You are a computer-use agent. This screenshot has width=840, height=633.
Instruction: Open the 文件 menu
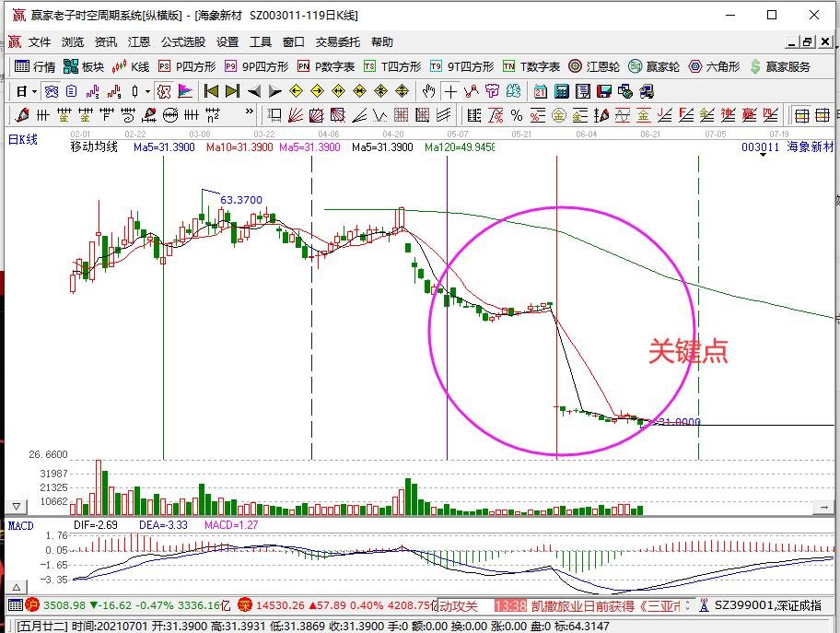point(40,41)
